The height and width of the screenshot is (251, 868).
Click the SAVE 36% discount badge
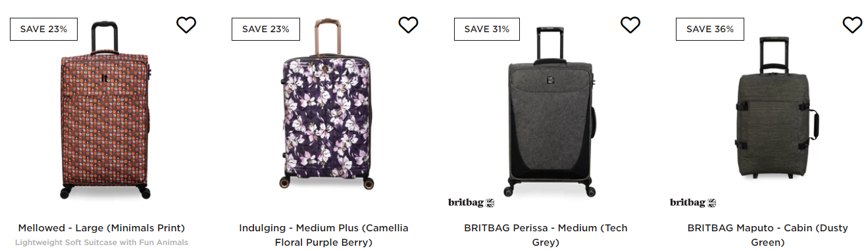[x=709, y=29]
